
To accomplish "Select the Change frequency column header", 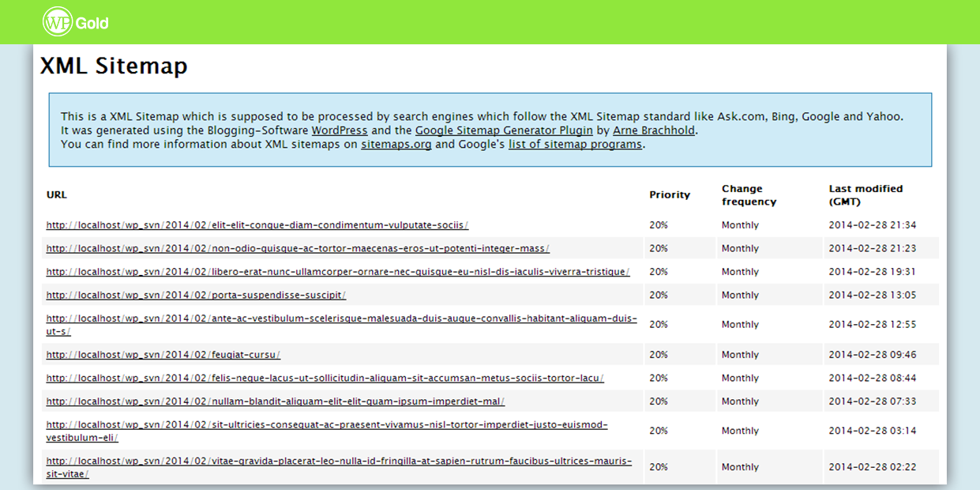I will 749,195.
